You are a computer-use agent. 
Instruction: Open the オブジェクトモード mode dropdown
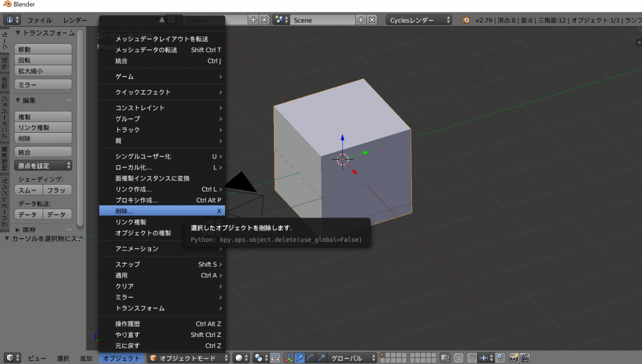190,358
